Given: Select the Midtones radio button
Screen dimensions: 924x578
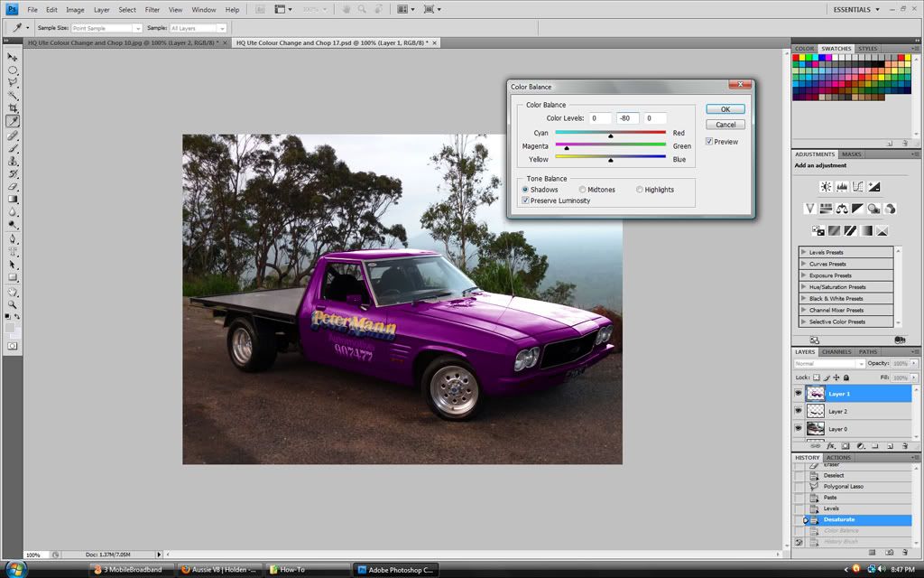Looking at the screenshot, I should pyautogui.click(x=583, y=190).
